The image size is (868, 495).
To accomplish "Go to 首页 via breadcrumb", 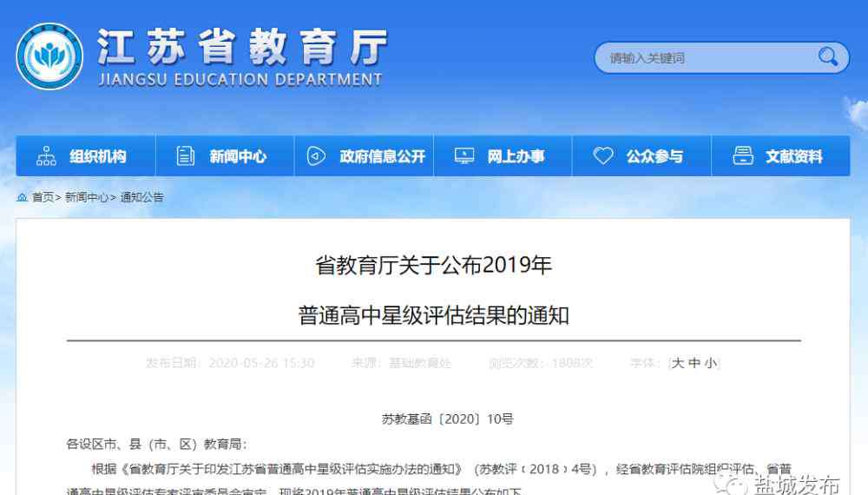I will point(43,197).
